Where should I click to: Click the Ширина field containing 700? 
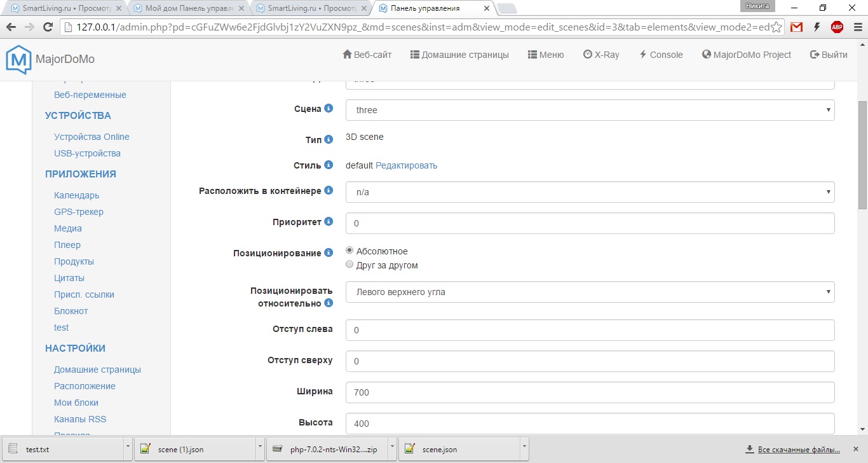590,392
